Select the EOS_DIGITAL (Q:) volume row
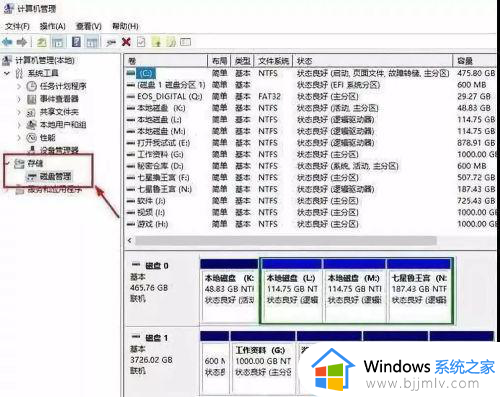This screenshot has height=397, width=500. click(310, 96)
